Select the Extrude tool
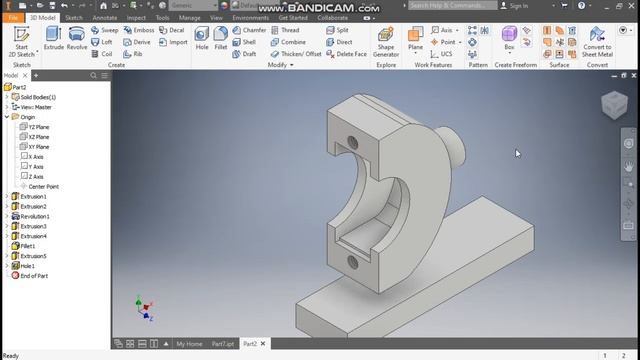This screenshot has width=640, height=360. (53, 38)
